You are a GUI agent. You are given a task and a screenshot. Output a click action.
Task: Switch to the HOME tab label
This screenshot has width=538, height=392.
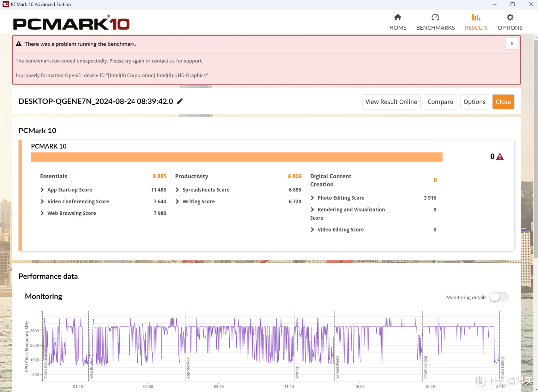coord(398,28)
